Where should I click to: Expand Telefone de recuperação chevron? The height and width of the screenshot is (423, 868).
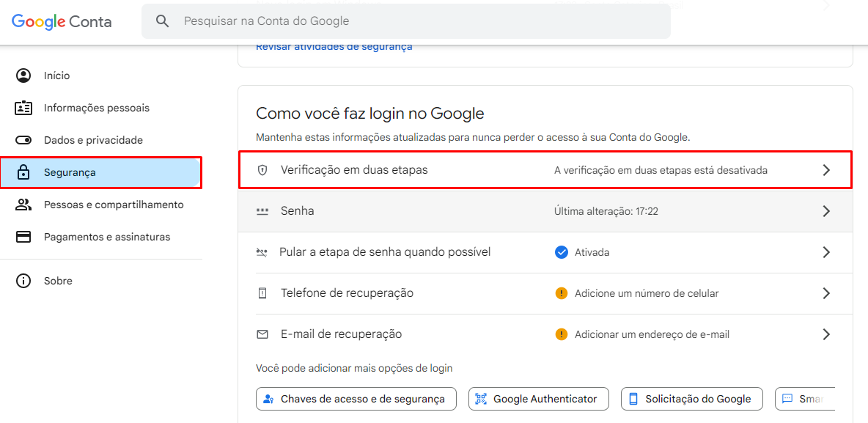click(826, 293)
